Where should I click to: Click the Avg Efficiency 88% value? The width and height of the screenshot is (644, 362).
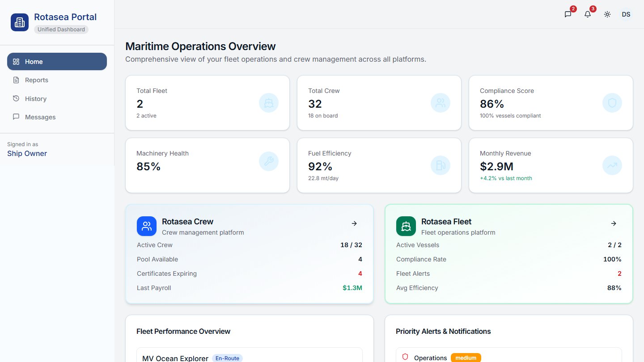pos(614,288)
